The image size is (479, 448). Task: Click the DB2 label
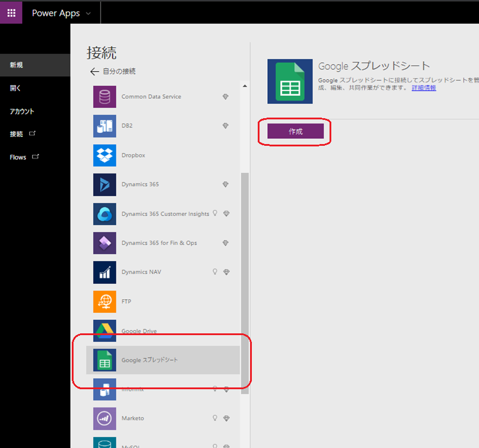127,126
